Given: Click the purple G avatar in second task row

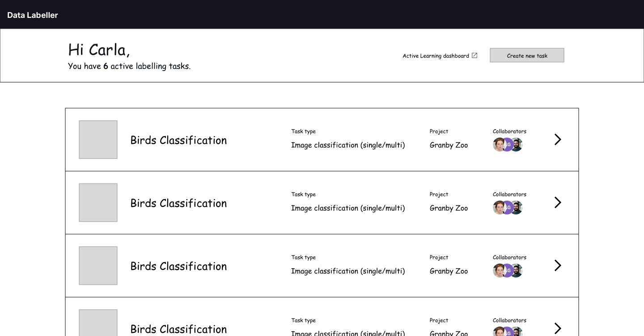Looking at the screenshot, I should pyautogui.click(x=508, y=208).
